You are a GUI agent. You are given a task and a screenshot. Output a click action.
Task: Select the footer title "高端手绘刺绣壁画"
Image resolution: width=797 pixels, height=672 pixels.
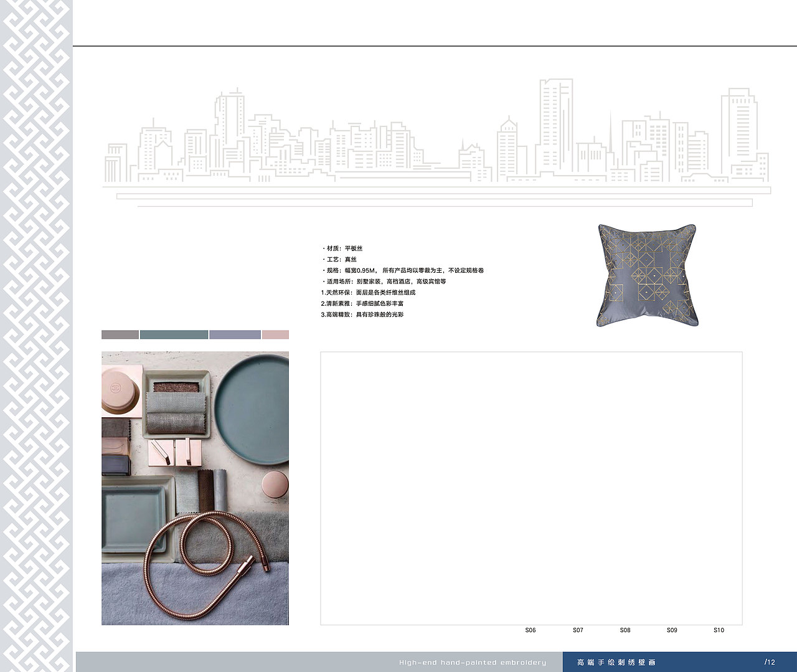point(616,663)
